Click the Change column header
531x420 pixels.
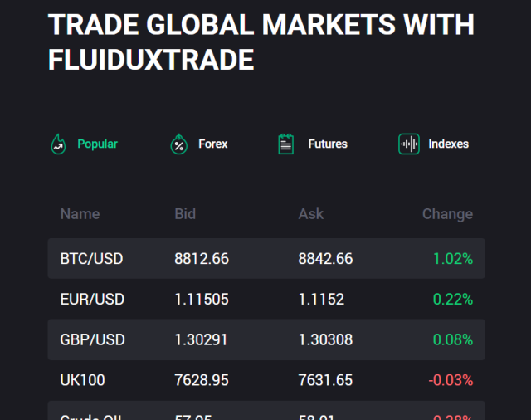click(447, 214)
